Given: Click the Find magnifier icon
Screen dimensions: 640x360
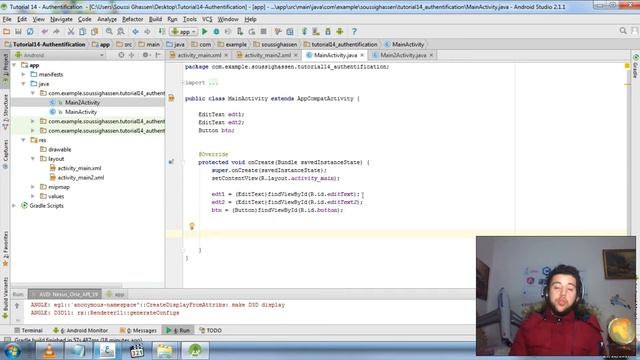Looking at the screenshot, I should (x=109, y=31).
